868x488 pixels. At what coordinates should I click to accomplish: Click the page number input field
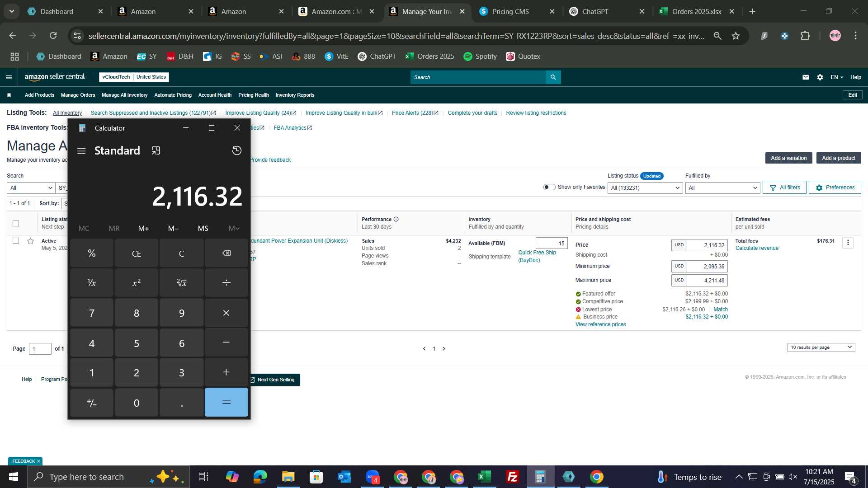(40, 349)
